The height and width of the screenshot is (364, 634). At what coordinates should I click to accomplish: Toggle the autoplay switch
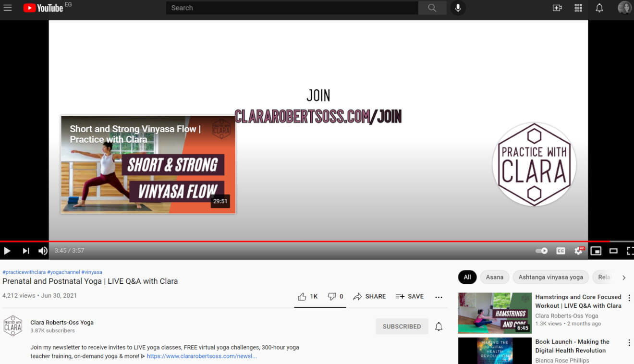pyautogui.click(x=541, y=251)
